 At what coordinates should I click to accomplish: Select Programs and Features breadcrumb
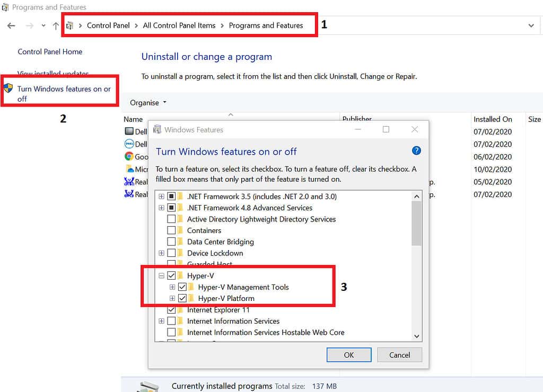click(x=266, y=25)
